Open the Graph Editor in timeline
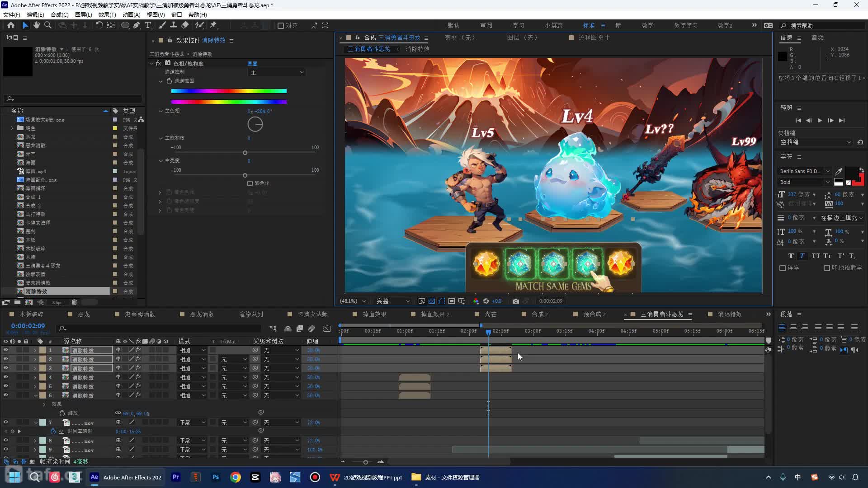Image resolution: width=868 pixels, height=488 pixels. (x=327, y=328)
